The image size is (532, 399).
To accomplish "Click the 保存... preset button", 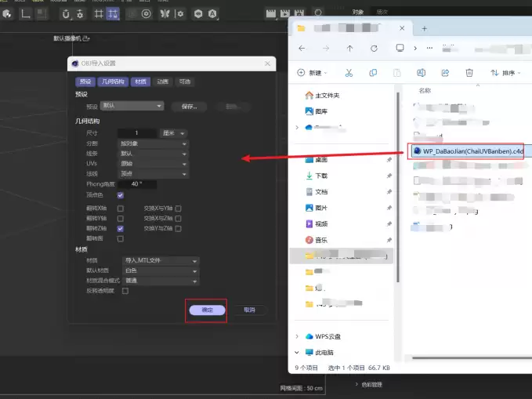I will click(189, 107).
